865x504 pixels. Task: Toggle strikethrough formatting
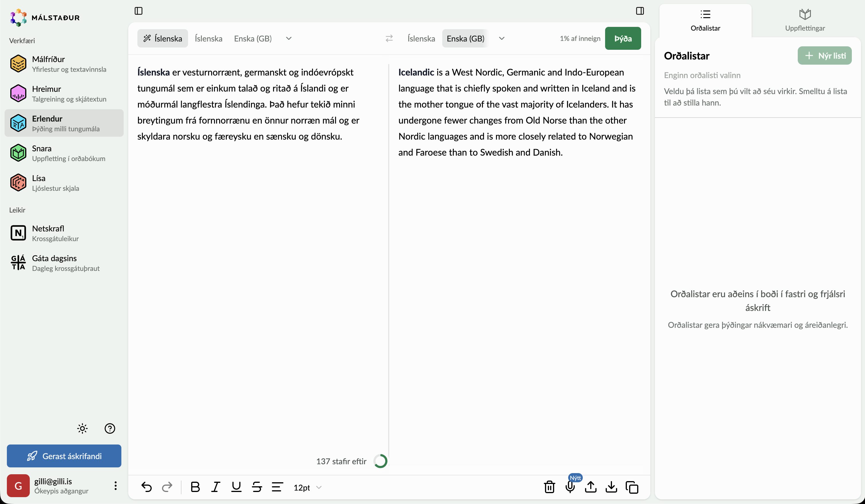point(257,487)
